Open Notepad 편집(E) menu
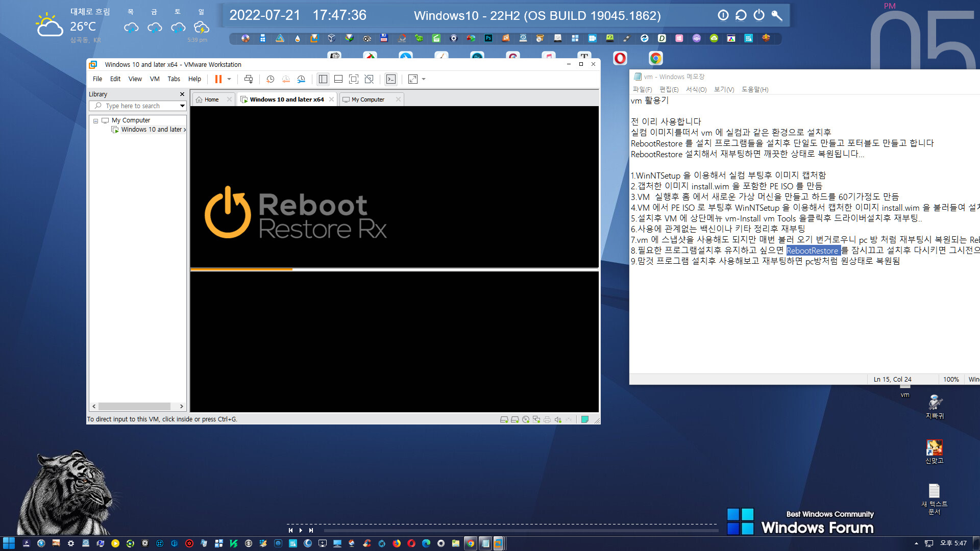 click(x=669, y=89)
